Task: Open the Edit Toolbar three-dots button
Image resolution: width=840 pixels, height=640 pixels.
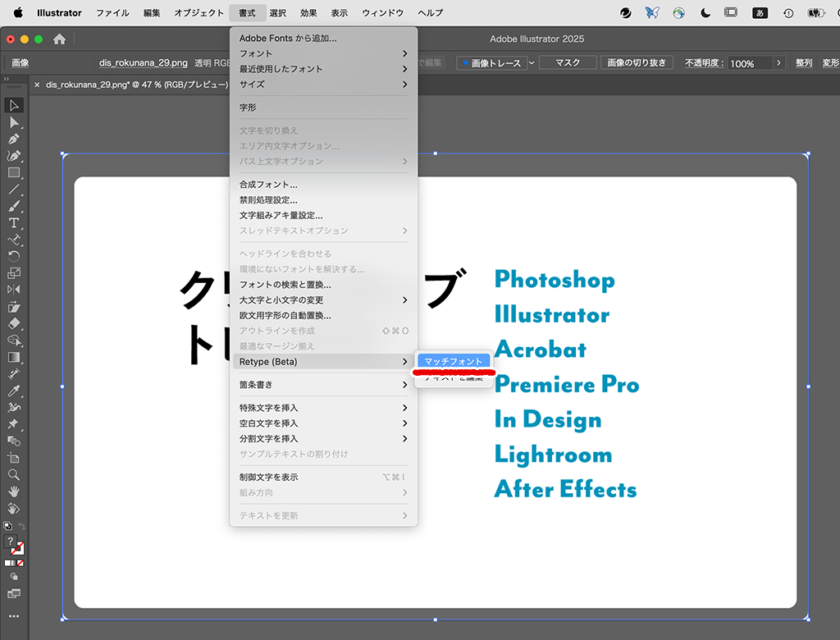Action: point(14,616)
